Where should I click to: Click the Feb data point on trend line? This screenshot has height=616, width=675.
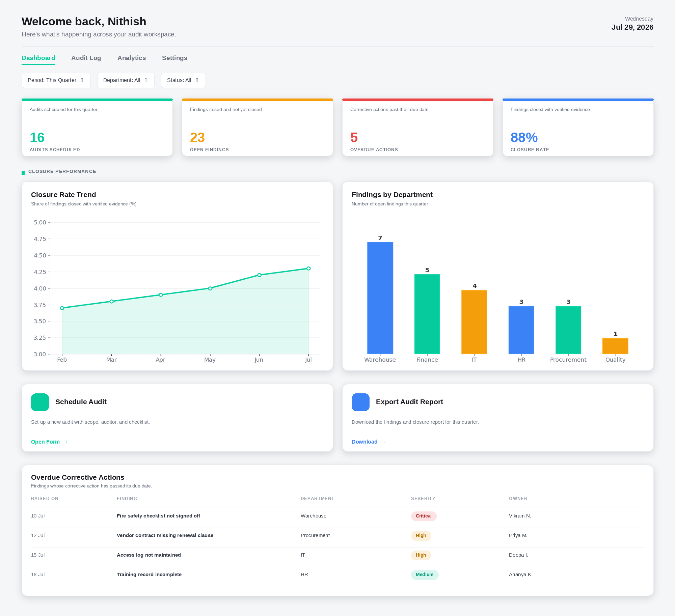62,308
